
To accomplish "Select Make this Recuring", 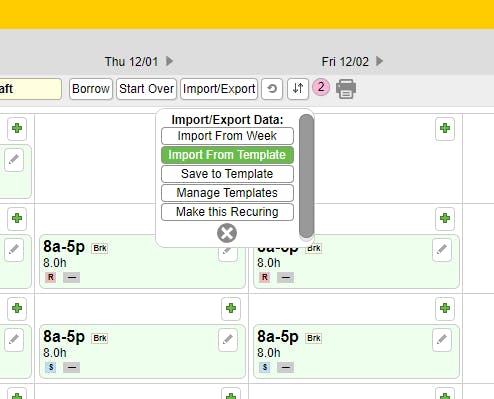I will pyautogui.click(x=227, y=212).
